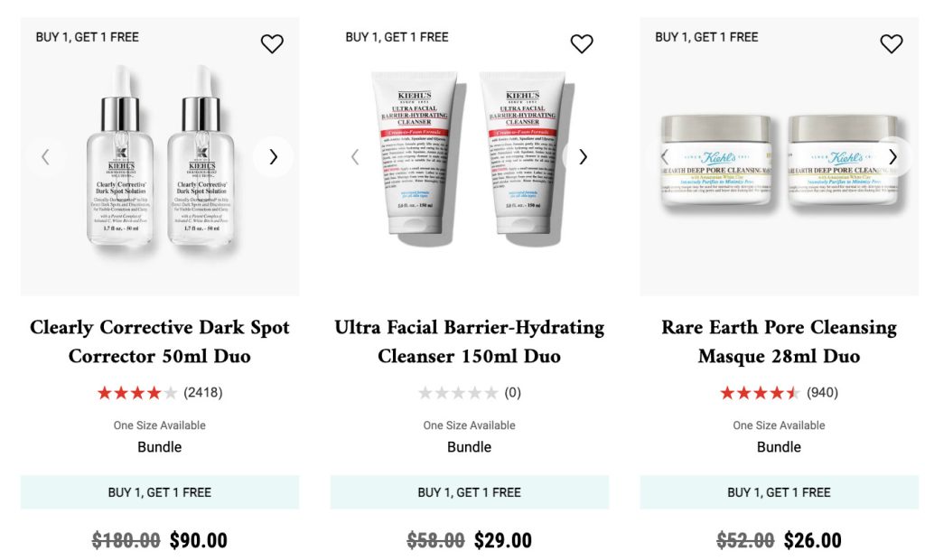Open Rare Earth Pore Cleansing Masque link
Image resolution: width=925 pixels, height=560 pixels.
click(x=780, y=341)
